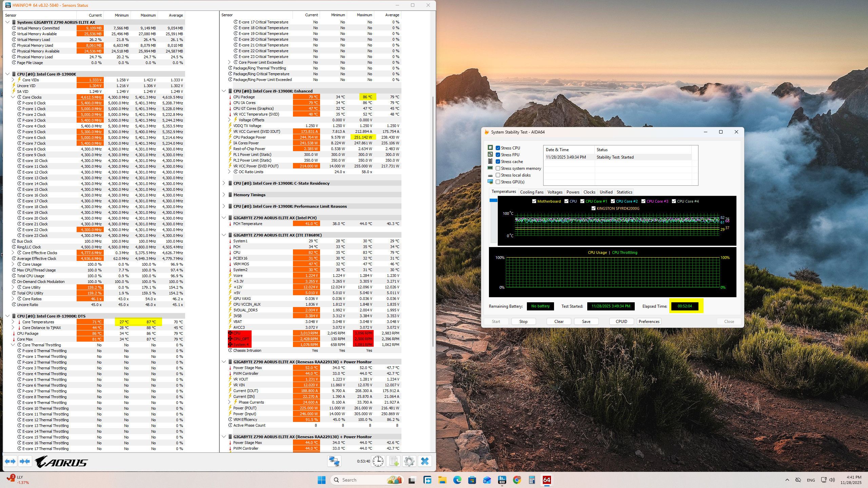The image size is (868, 488).
Task: Click the blue graph slider beside temperature chart
Action: pos(493,201)
